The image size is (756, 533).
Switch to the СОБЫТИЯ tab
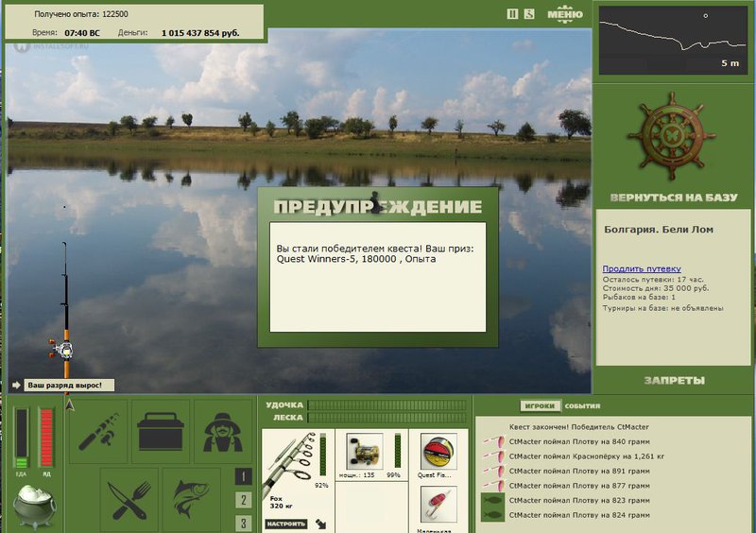[x=582, y=406]
